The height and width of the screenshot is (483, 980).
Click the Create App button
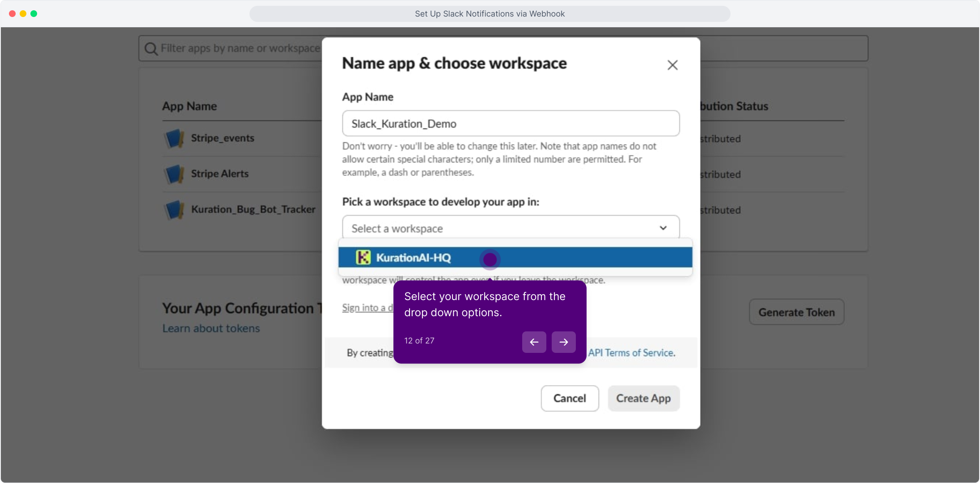[643, 398]
